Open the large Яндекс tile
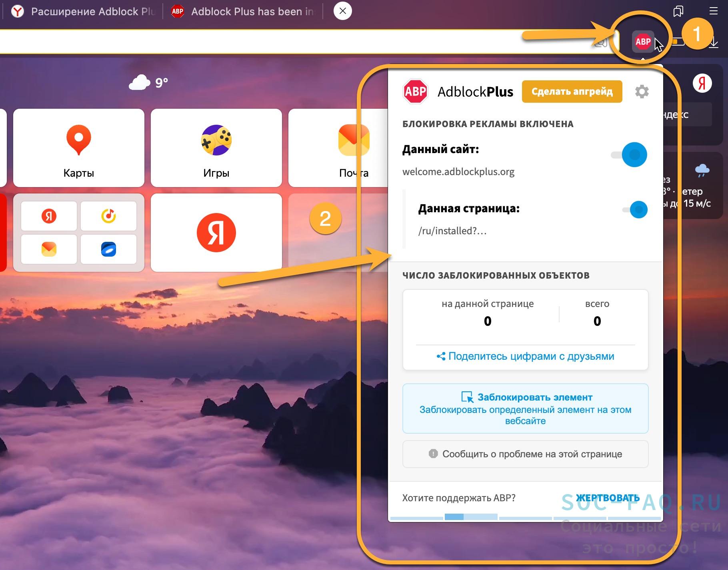The height and width of the screenshot is (570, 728). pos(216,233)
